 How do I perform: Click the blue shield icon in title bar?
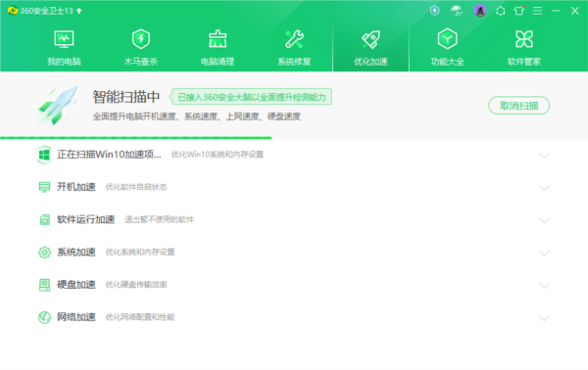(434, 11)
